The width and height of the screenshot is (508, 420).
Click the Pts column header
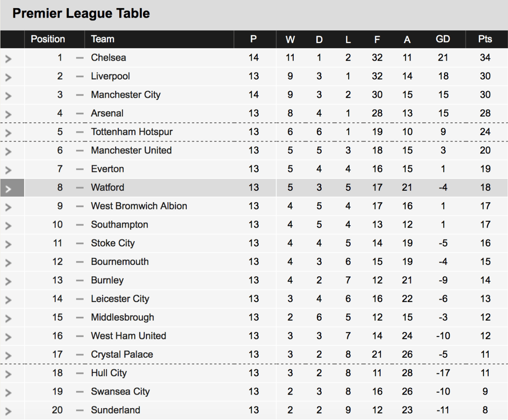pyautogui.click(x=485, y=39)
